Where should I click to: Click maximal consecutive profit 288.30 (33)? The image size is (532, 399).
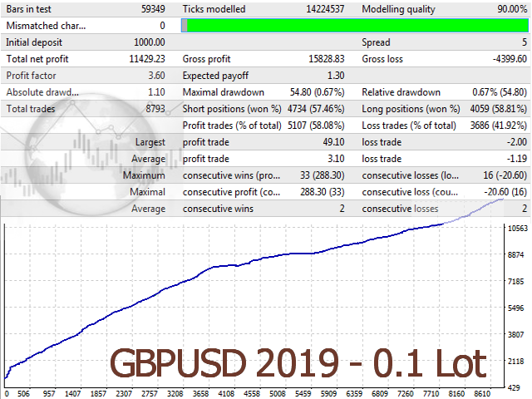(322, 192)
